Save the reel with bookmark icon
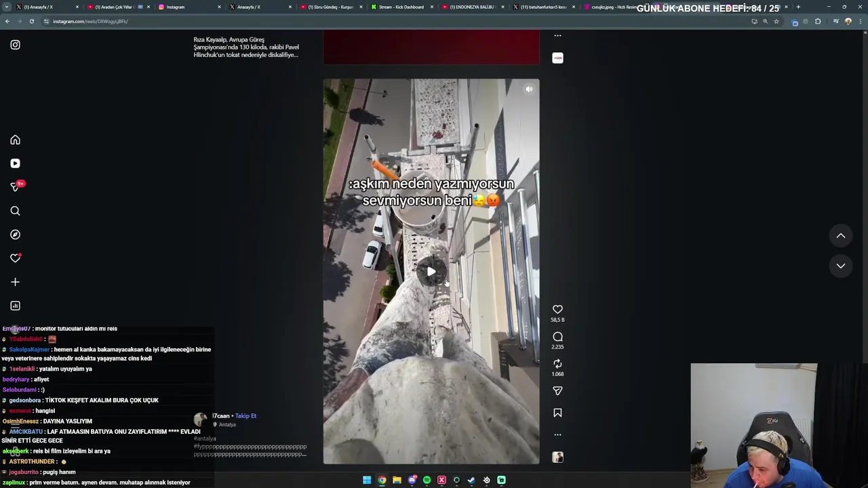The image size is (868, 488). coord(557,413)
